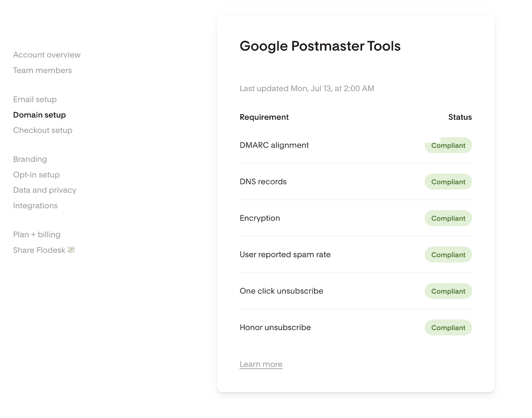The height and width of the screenshot is (418, 532).
Task: Click the DNS records requirement text
Action: point(263,182)
